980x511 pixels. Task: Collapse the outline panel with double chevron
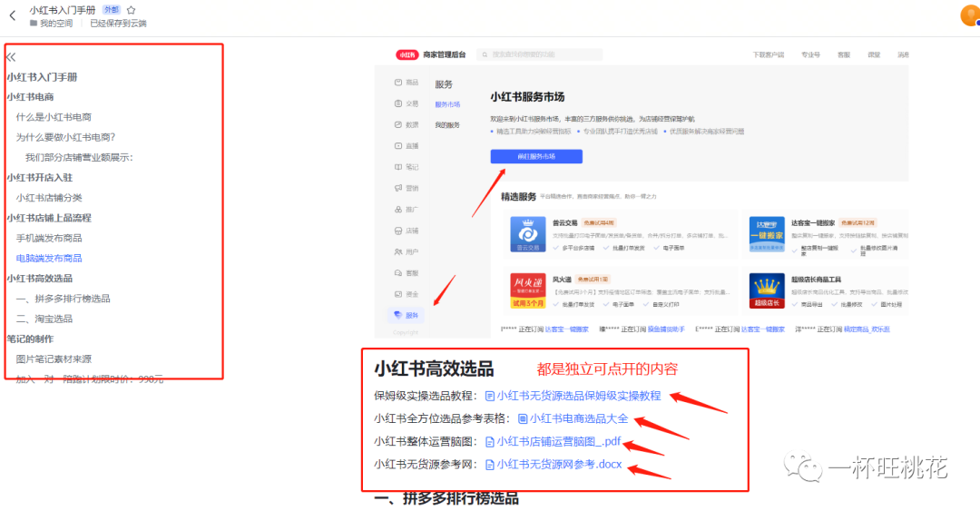(11, 57)
